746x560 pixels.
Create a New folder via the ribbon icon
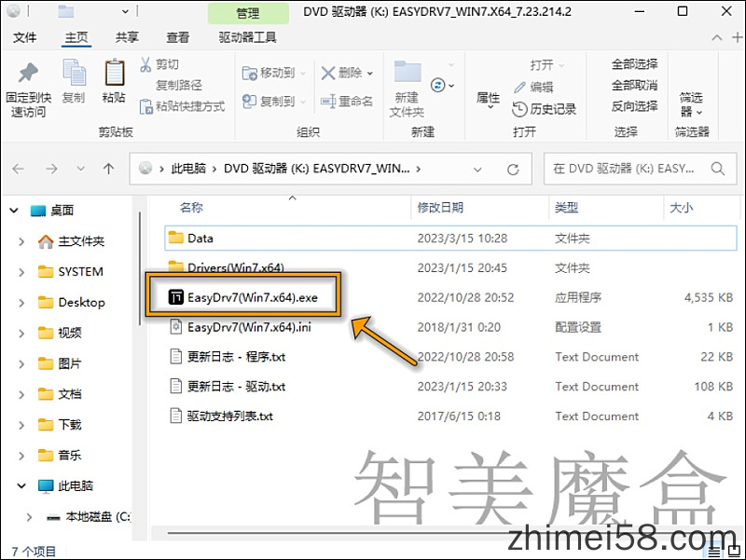tap(408, 89)
